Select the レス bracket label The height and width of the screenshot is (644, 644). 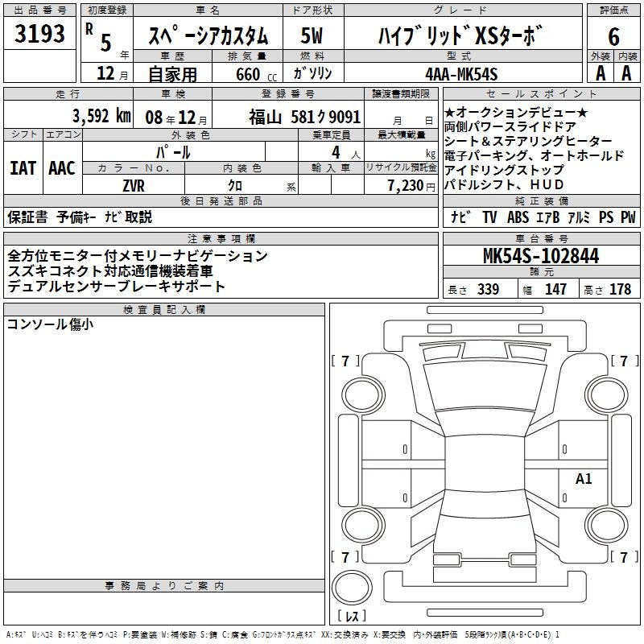click(351, 617)
